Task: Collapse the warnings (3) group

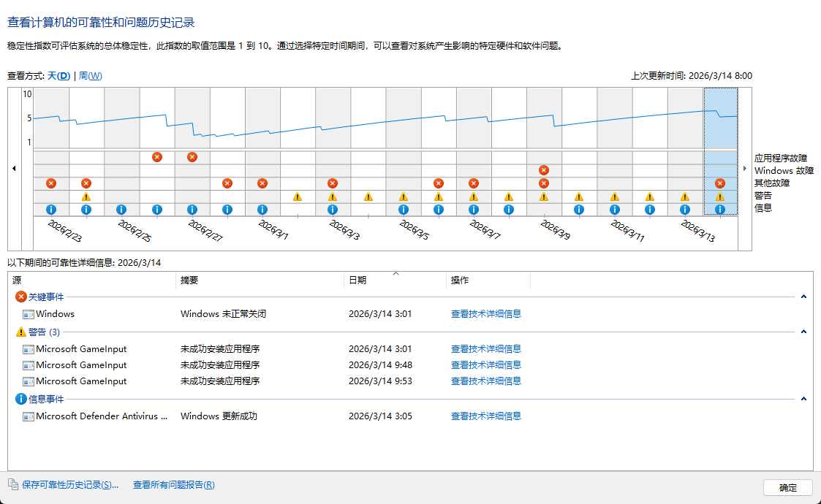Action: pyautogui.click(x=803, y=332)
